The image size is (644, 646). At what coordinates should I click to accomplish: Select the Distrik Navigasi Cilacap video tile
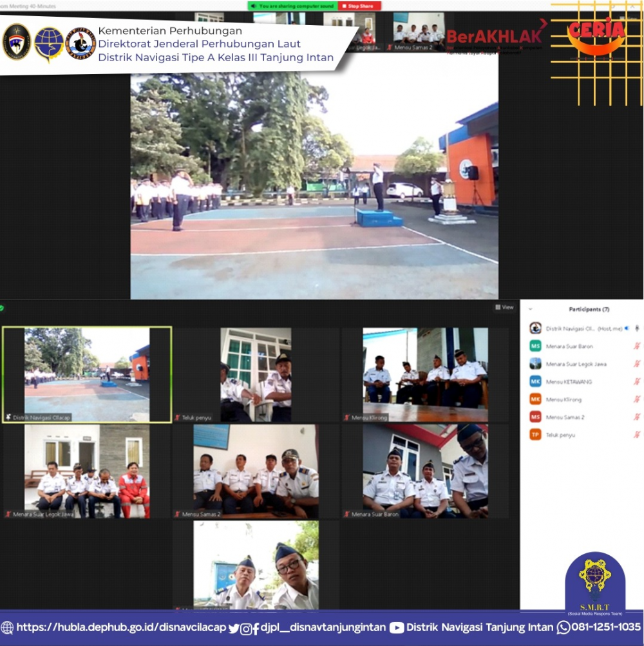[87, 374]
